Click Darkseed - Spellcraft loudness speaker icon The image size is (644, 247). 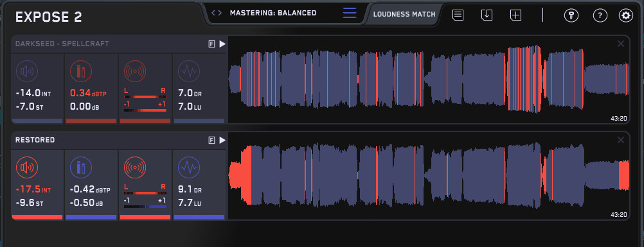point(27,71)
